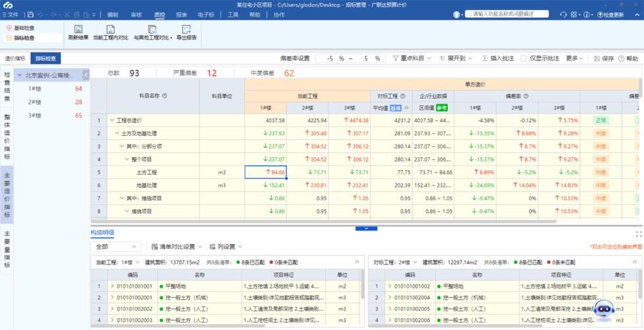Select 指标检查 indicator check option
The height and width of the screenshot is (330, 644).
[x=20, y=38]
